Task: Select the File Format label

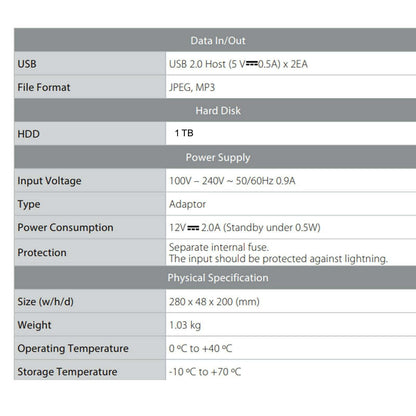Action: tap(44, 87)
